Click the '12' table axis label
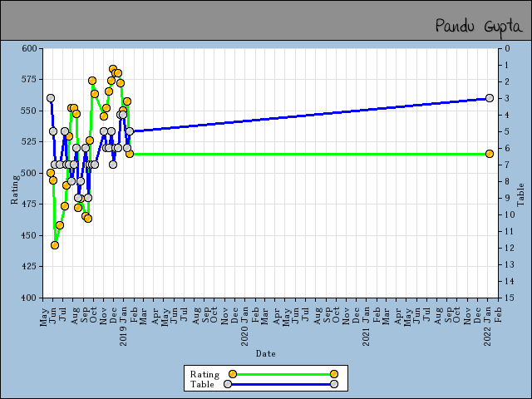The height and width of the screenshot is (399, 532). coord(510,248)
